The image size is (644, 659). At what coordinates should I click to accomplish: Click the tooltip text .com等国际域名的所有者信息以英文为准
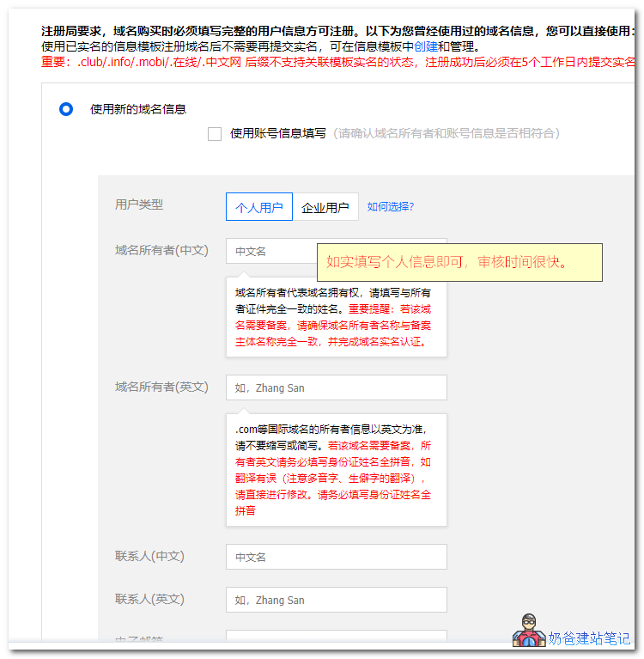(331, 430)
